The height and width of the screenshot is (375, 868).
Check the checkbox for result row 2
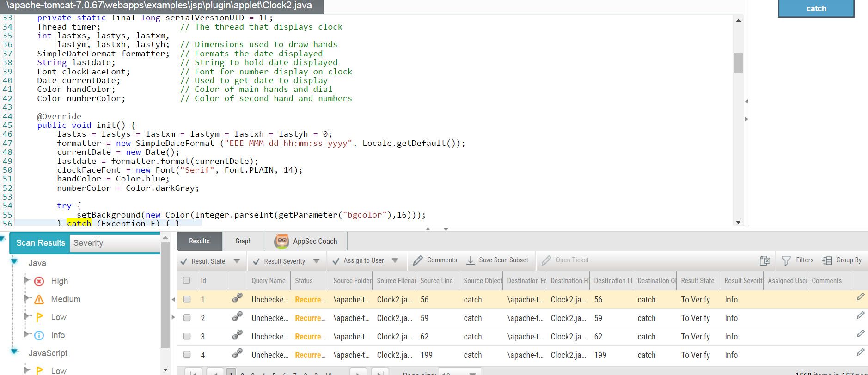click(x=187, y=318)
